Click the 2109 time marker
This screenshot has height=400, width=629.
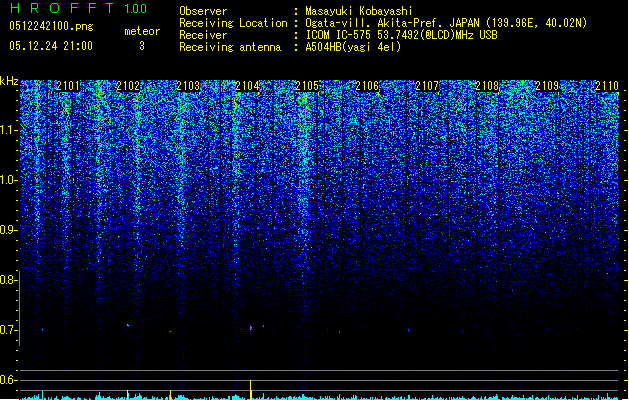(x=547, y=85)
